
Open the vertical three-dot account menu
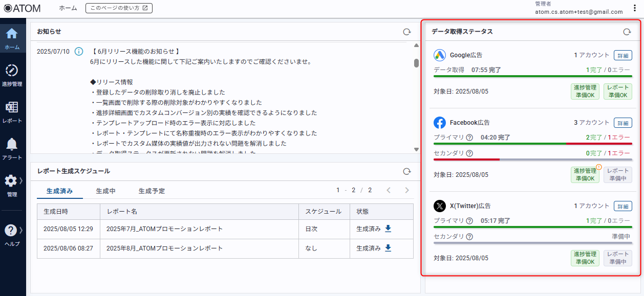(x=635, y=8)
